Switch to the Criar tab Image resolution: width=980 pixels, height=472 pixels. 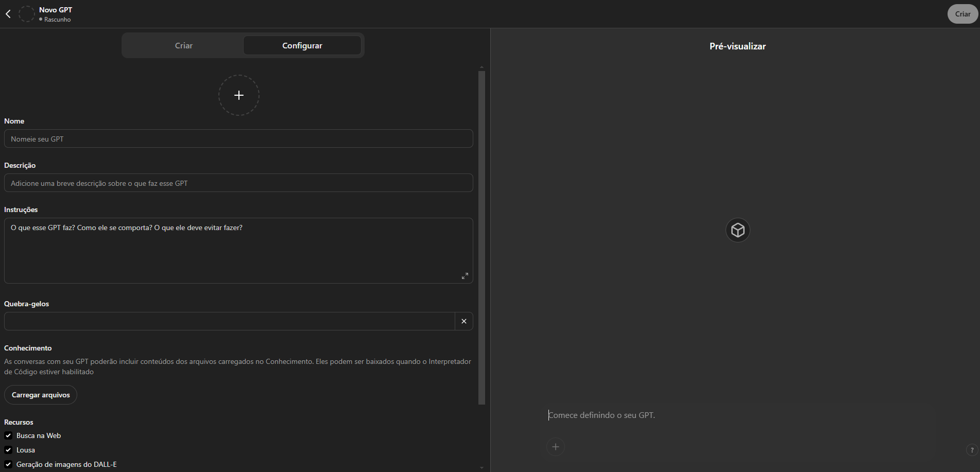click(x=184, y=45)
